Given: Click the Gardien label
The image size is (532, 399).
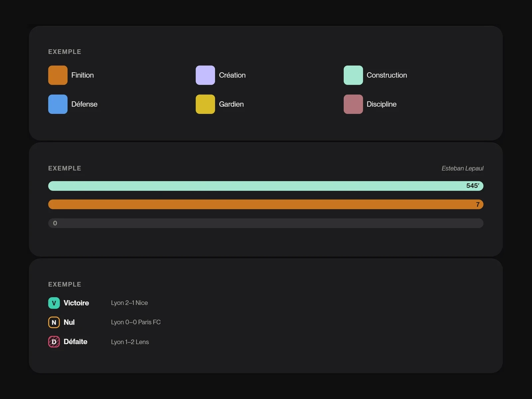Looking at the screenshot, I should coord(231,104).
